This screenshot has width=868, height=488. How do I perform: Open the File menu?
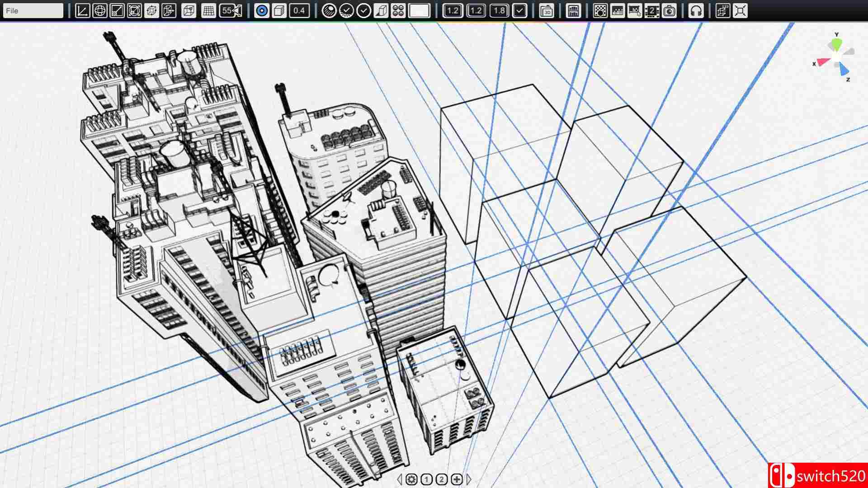pyautogui.click(x=33, y=10)
